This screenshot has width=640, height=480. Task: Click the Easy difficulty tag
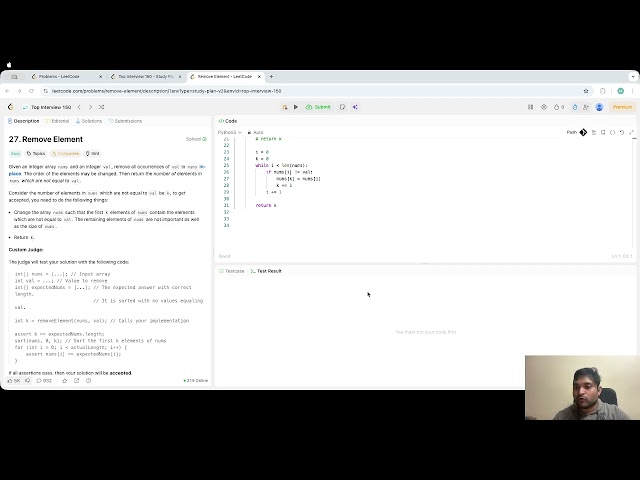15,153
